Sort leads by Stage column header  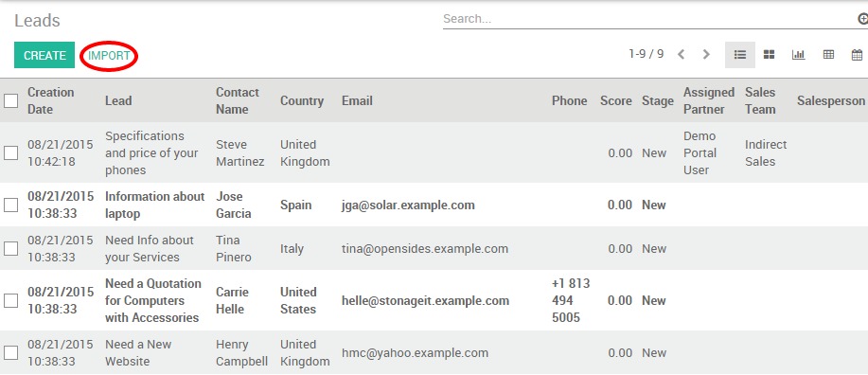(658, 100)
